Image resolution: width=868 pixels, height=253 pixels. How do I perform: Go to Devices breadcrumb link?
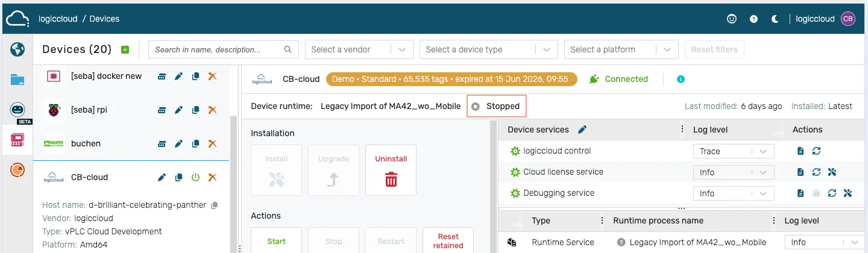click(x=104, y=19)
